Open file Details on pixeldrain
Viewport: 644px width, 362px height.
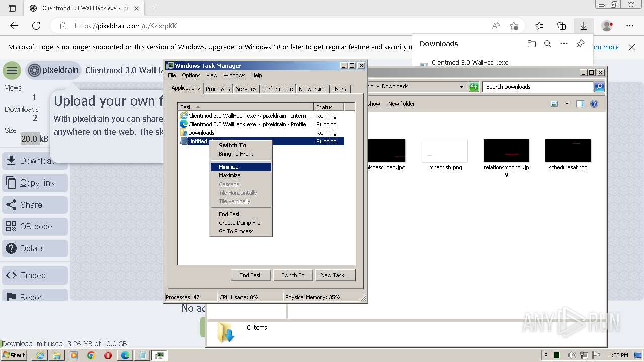[35, 248]
